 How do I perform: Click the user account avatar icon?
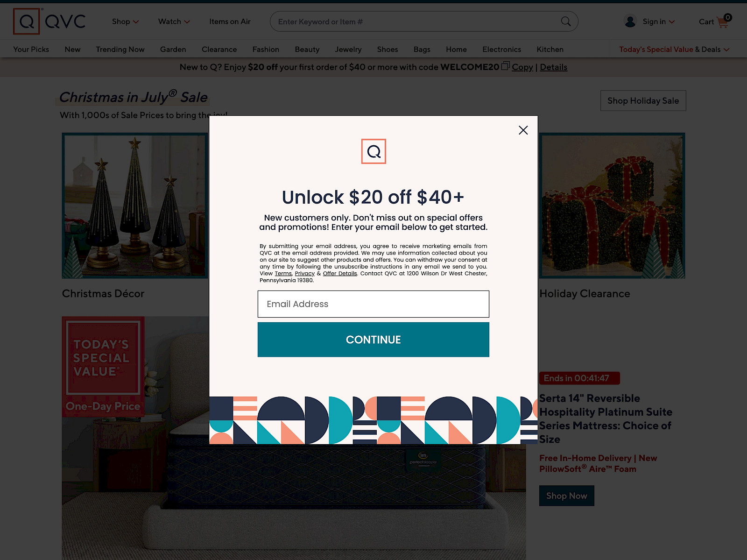pos(630,21)
